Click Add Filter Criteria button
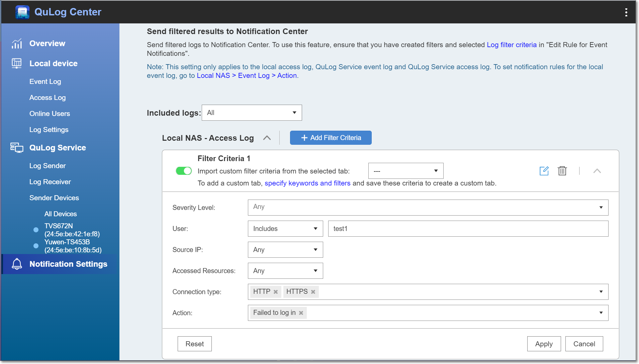 click(331, 138)
